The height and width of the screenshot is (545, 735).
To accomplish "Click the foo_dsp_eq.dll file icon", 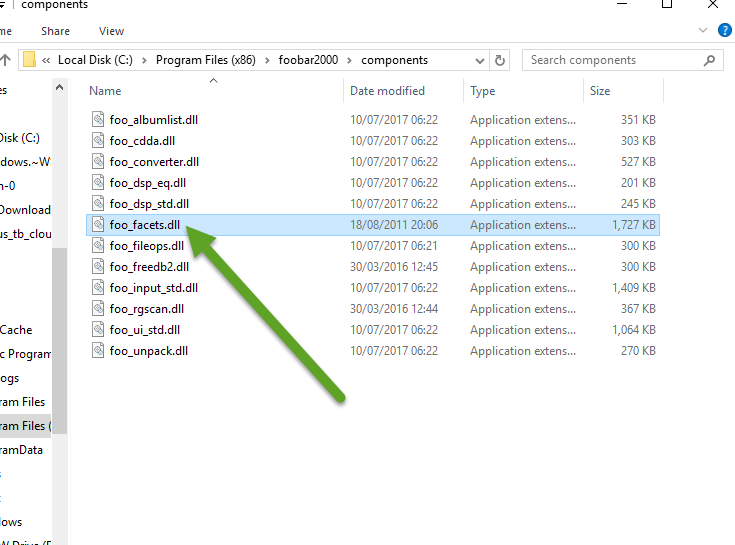I will coord(98,183).
